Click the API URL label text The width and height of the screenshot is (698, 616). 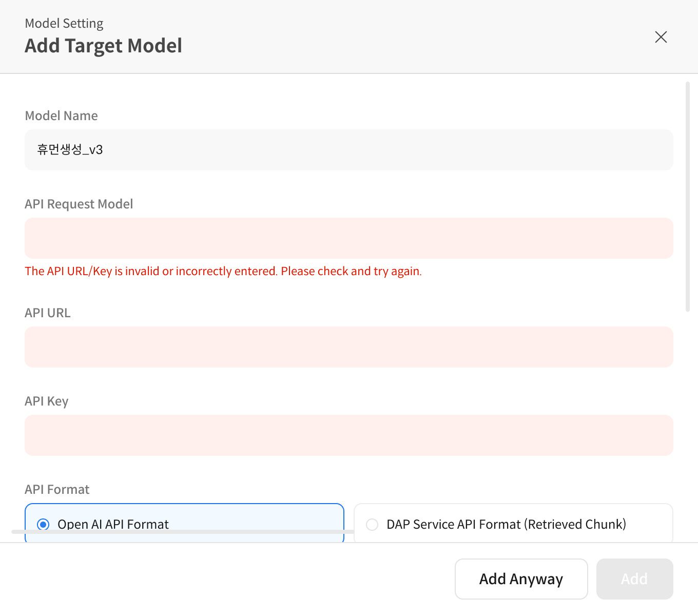[x=47, y=313]
